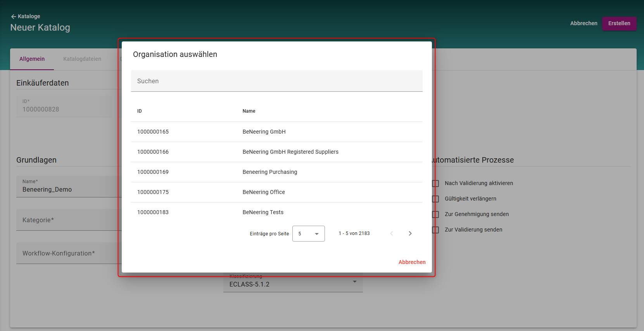This screenshot has width=644, height=331.
Task: Check Zur Genehmigung senden
Action: [x=436, y=214]
